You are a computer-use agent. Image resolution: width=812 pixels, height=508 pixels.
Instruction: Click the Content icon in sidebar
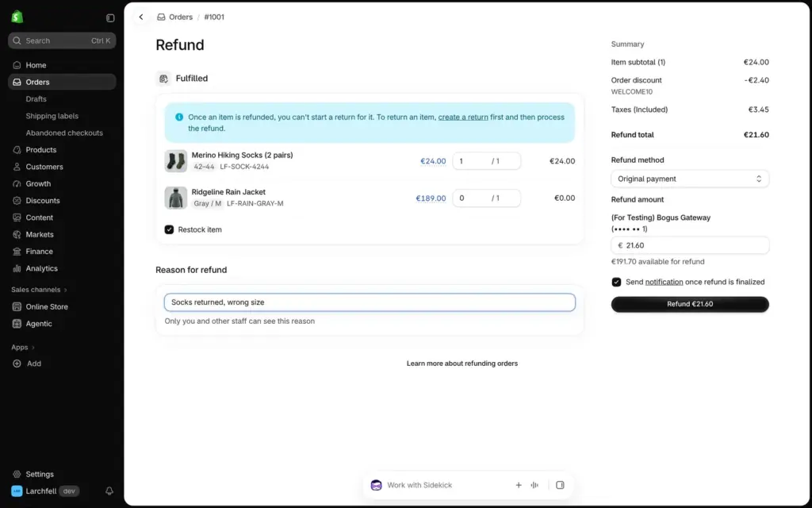click(17, 217)
